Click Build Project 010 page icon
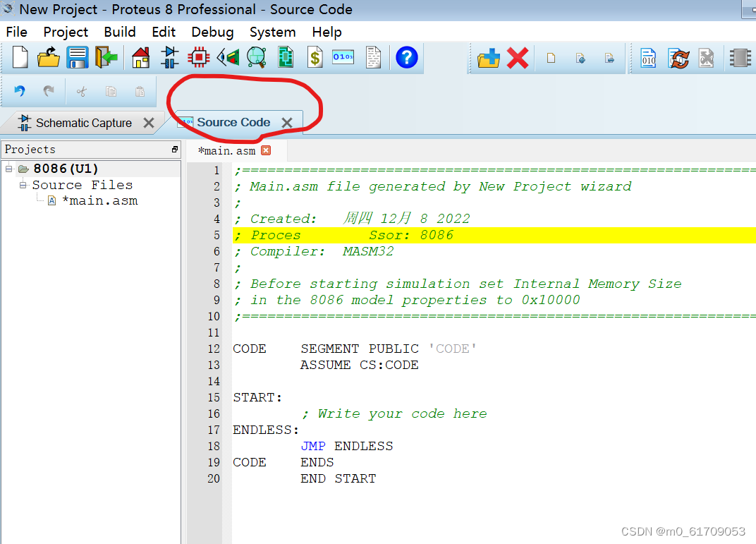Image resolution: width=756 pixels, height=544 pixels. (649, 58)
